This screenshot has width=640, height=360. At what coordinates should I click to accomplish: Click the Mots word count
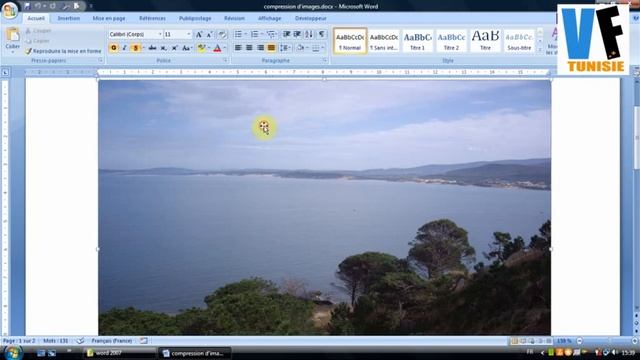[x=56, y=341]
